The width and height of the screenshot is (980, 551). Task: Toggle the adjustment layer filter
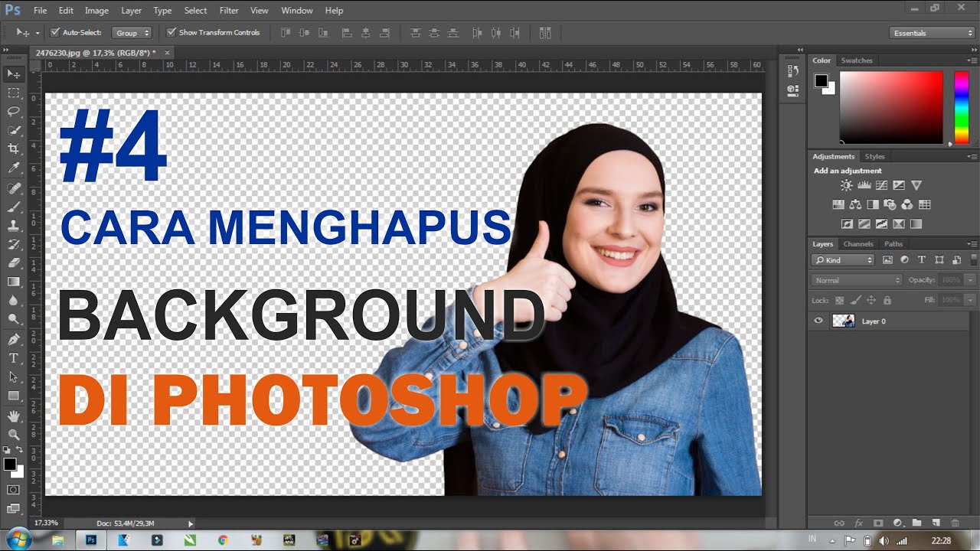click(905, 260)
